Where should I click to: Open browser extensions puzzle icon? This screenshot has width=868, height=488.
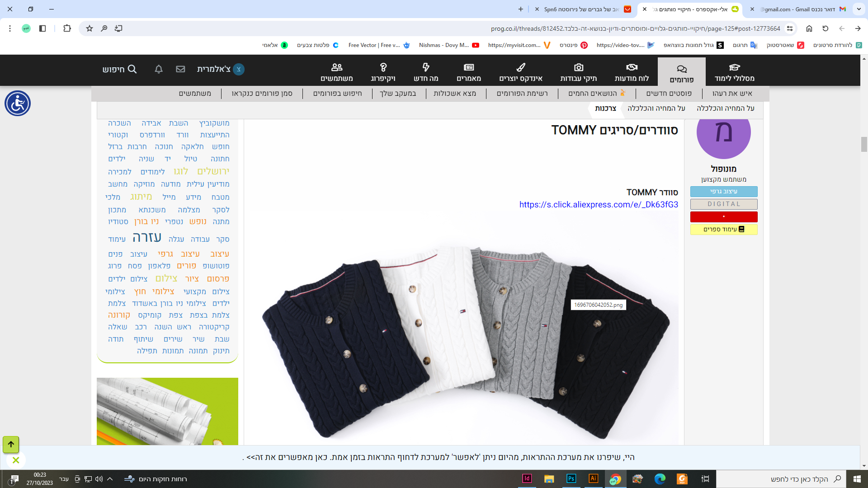coord(67,28)
